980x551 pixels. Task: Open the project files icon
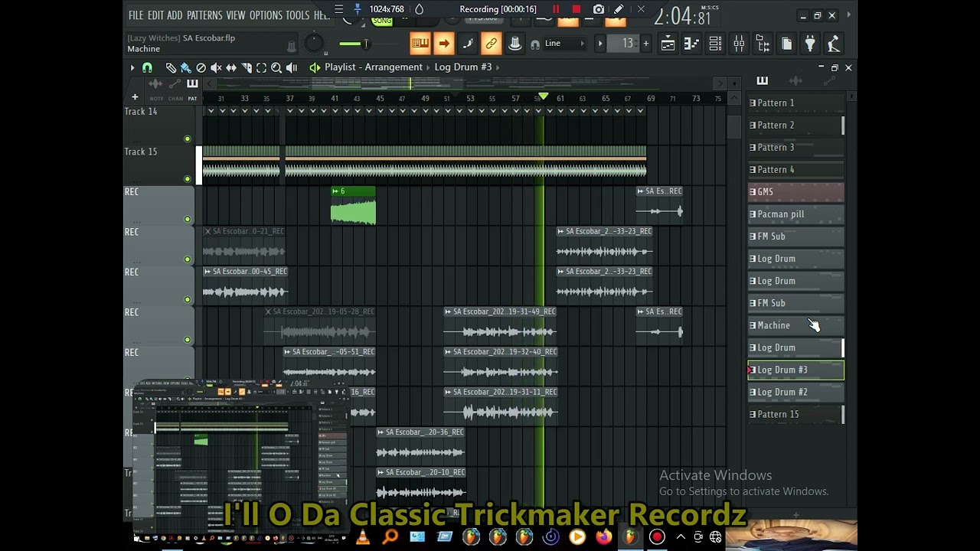(786, 44)
